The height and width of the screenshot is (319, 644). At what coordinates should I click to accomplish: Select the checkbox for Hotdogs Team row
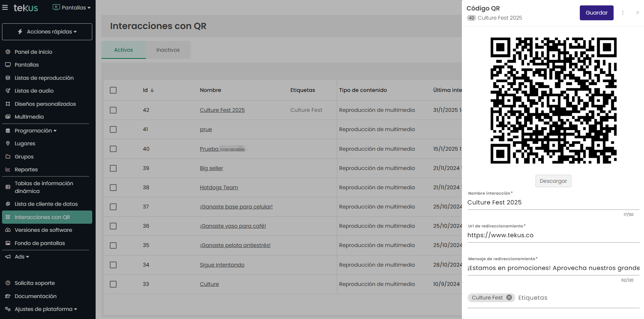point(113,188)
